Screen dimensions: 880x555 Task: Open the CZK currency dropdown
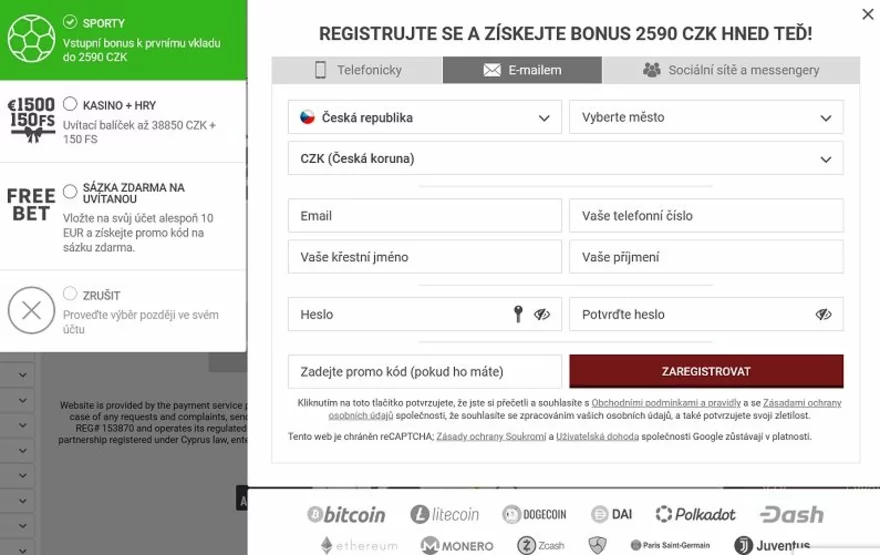point(565,158)
